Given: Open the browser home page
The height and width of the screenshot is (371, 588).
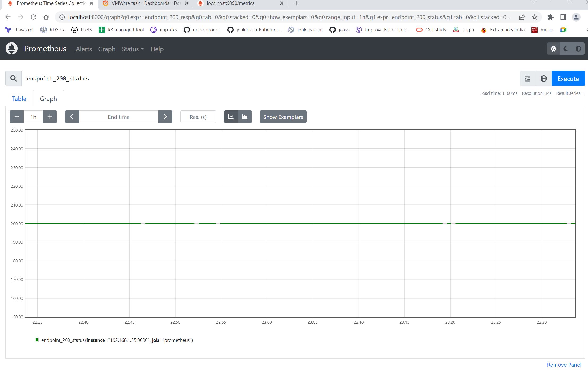Looking at the screenshot, I should coord(46,17).
